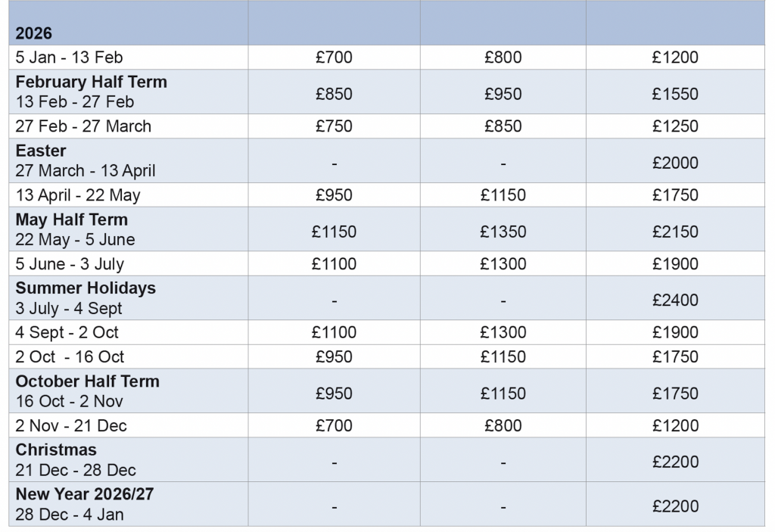Select the £750 price cell
Image resolution: width=775 pixels, height=532 pixels.
(x=334, y=126)
